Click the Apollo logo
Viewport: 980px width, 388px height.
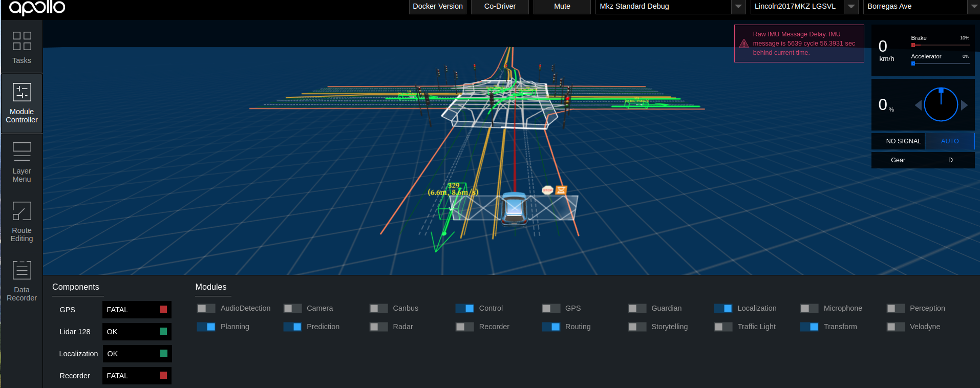[x=37, y=8]
